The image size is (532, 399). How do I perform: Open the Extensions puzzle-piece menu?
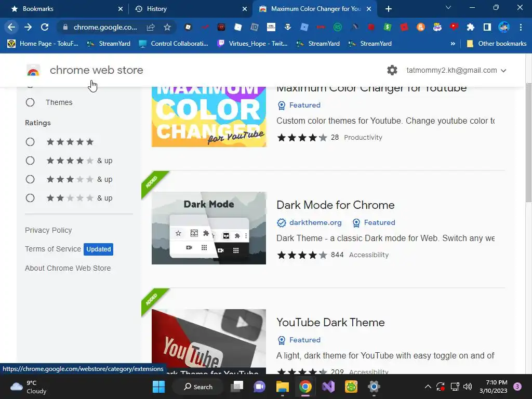pyautogui.click(x=470, y=27)
